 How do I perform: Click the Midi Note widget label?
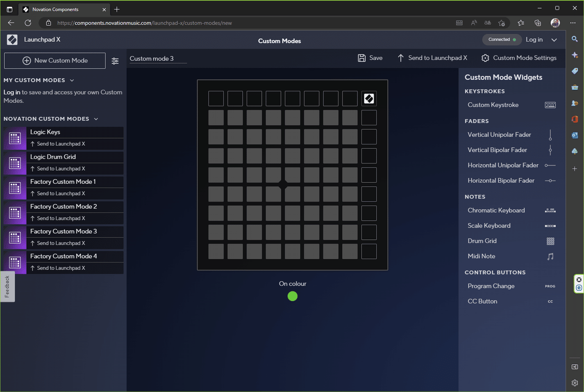pyautogui.click(x=481, y=256)
